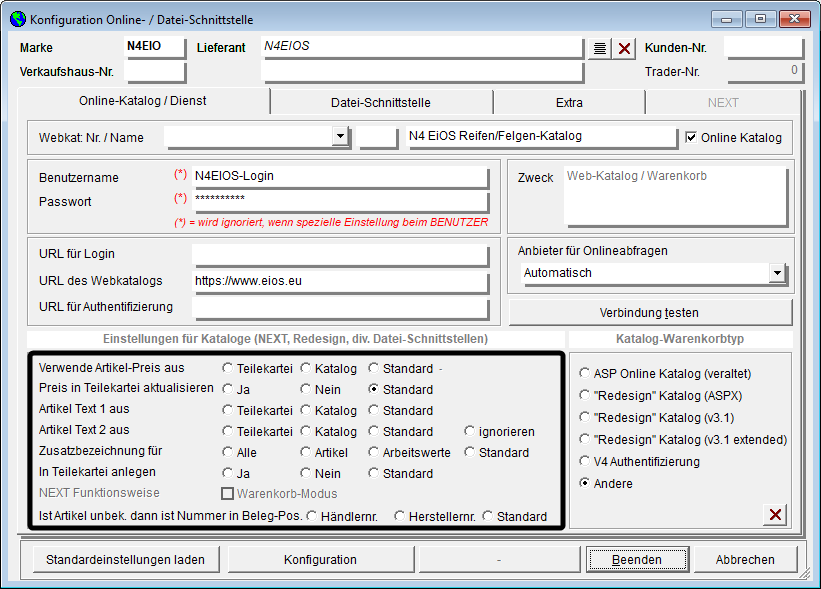Click the URL für Login field
Viewport: 821px width, 589px height.
(340, 255)
